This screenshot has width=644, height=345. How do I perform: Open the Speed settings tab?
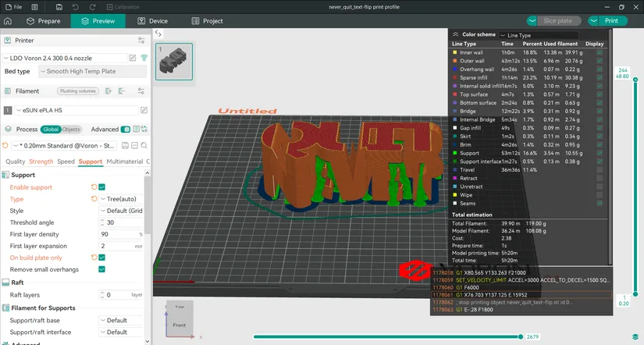click(x=66, y=162)
